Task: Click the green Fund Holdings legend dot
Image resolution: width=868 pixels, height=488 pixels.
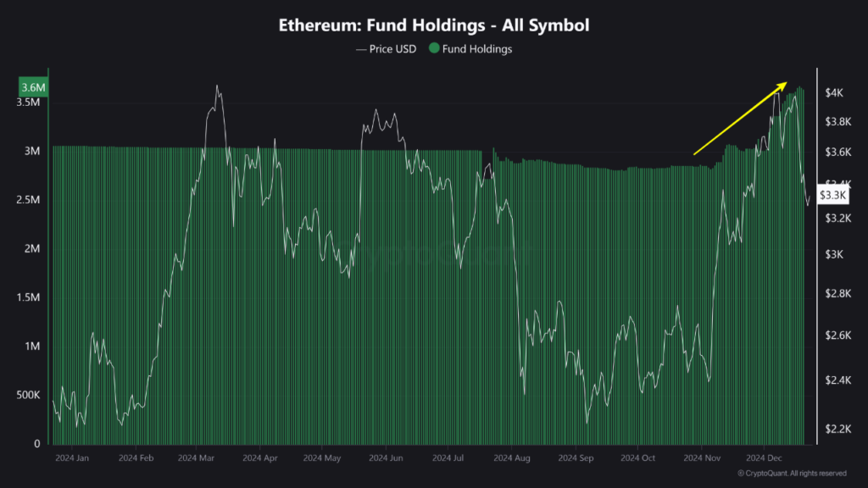Action: (435, 49)
